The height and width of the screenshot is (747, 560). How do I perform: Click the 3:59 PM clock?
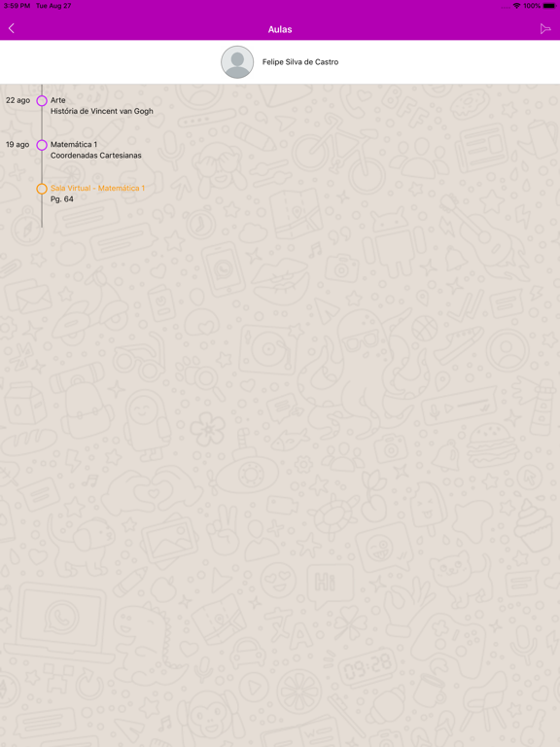(17, 6)
